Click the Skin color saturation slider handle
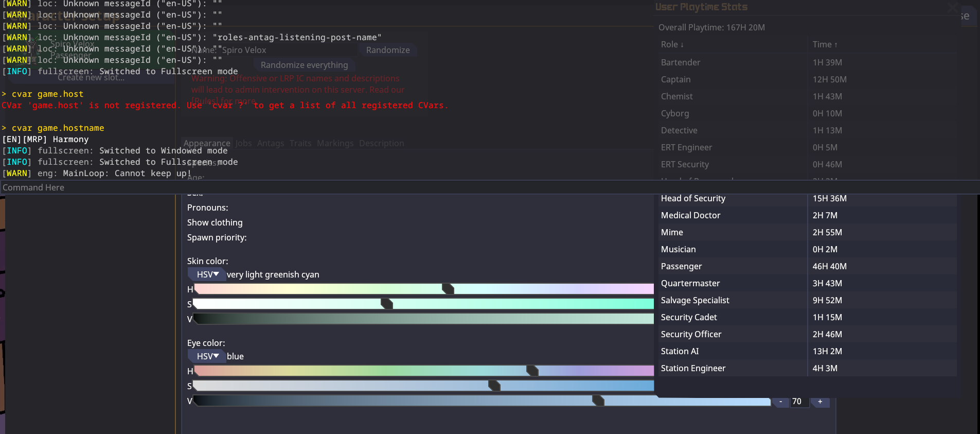Screen dimensions: 980x434 [x=387, y=304]
